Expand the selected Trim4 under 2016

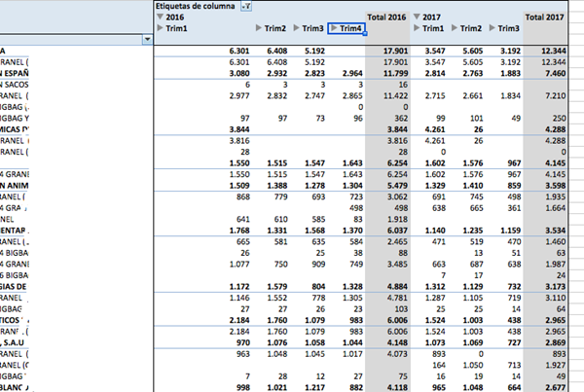pos(337,29)
